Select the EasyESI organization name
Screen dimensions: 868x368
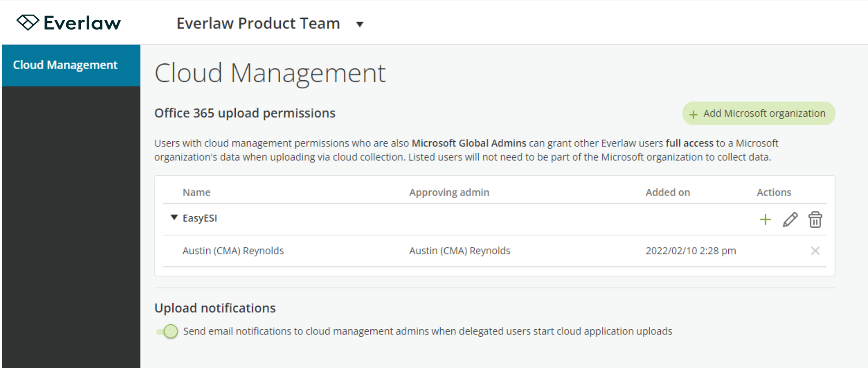click(200, 218)
